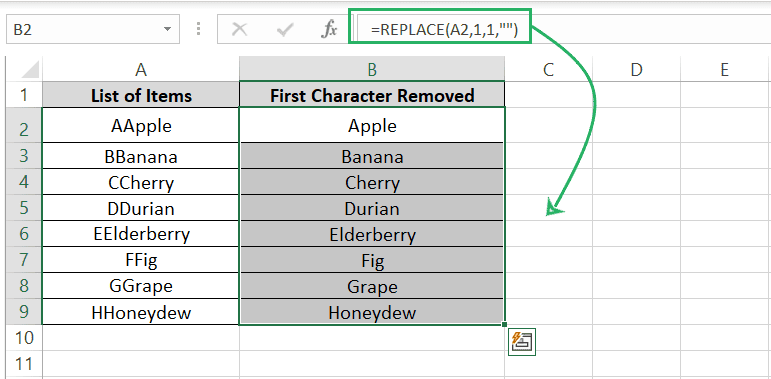Select column A header
This screenshot has width=771, height=379.
(141, 69)
